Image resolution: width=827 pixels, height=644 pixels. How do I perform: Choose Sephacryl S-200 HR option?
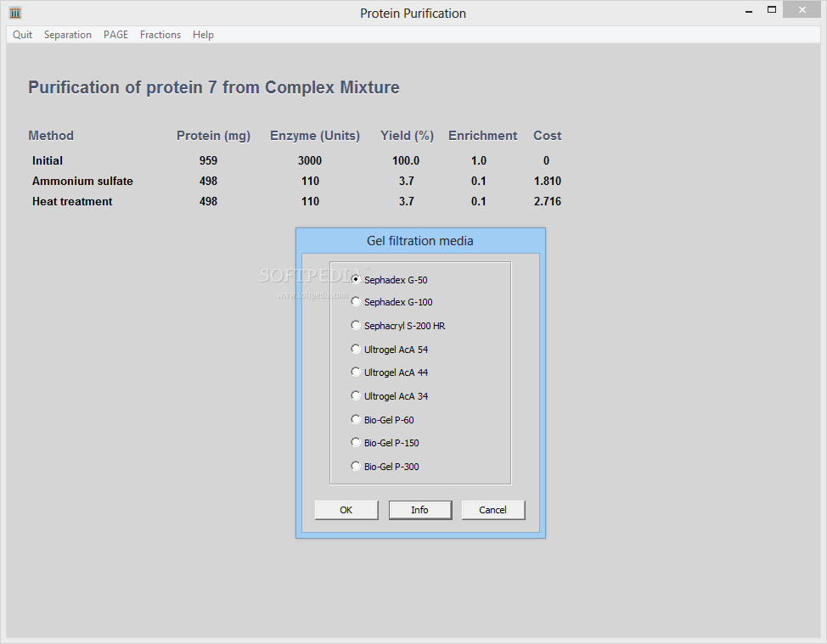point(398,326)
